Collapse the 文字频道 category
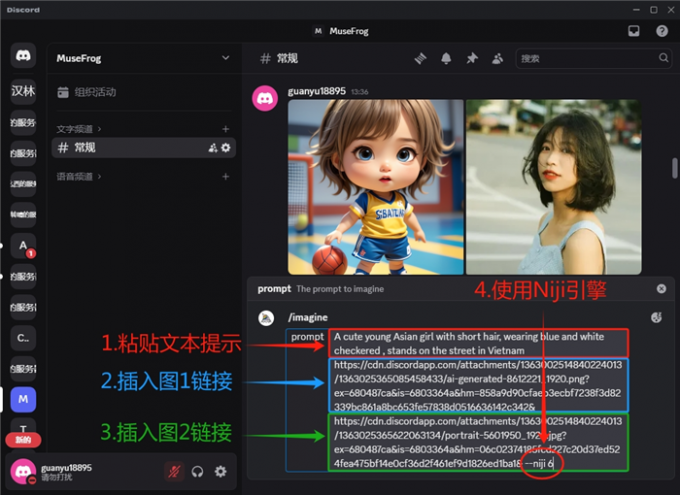This screenshot has height=495, width=680. (78, 129)
